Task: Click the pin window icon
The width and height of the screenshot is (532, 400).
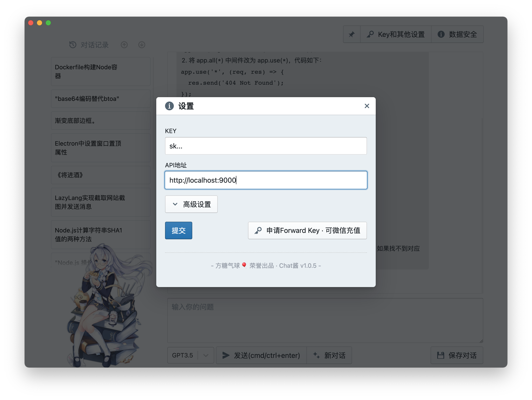Action: [x=351, y=34]
